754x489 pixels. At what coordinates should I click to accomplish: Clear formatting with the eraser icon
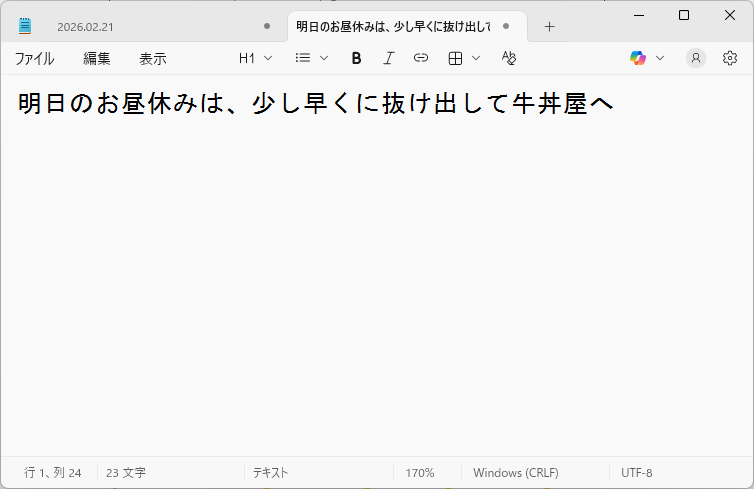509,58
